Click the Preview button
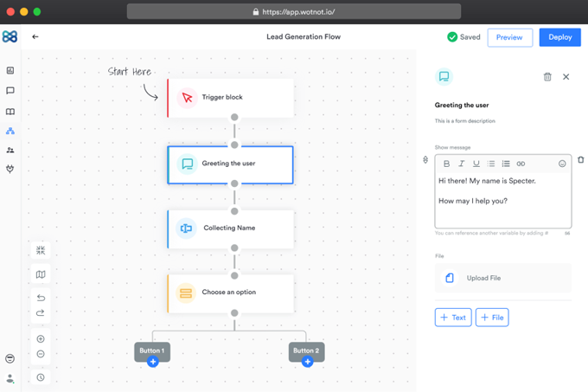The image size is (588, 392). tap(510, 37)
